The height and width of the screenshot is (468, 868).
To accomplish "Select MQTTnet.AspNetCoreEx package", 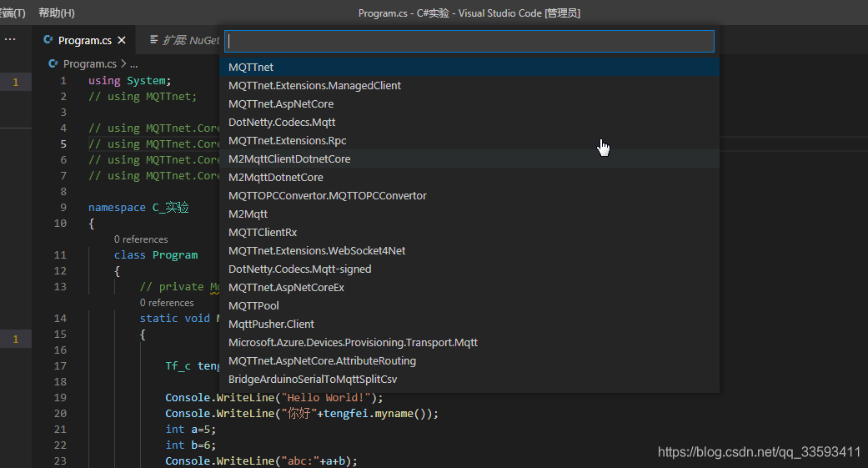I will tap(469, 287).
